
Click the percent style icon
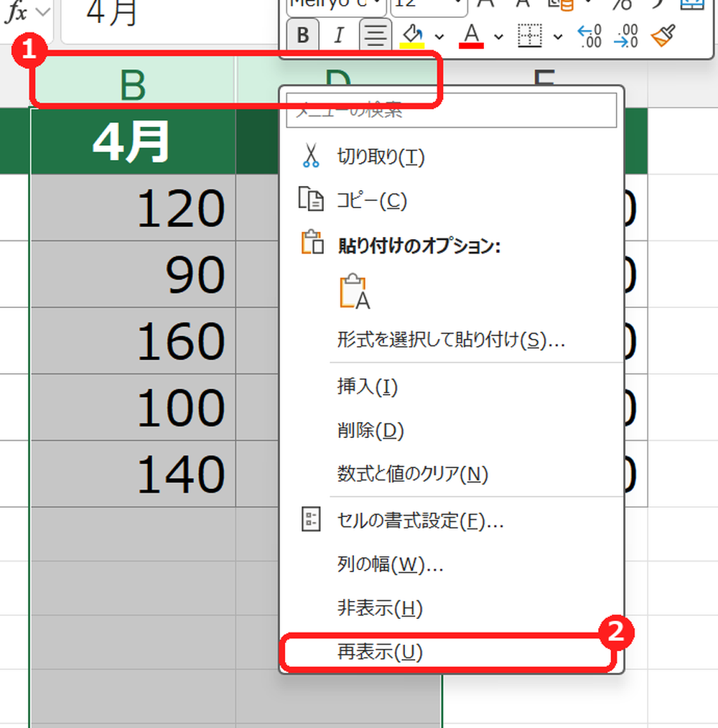coord(622,4)
